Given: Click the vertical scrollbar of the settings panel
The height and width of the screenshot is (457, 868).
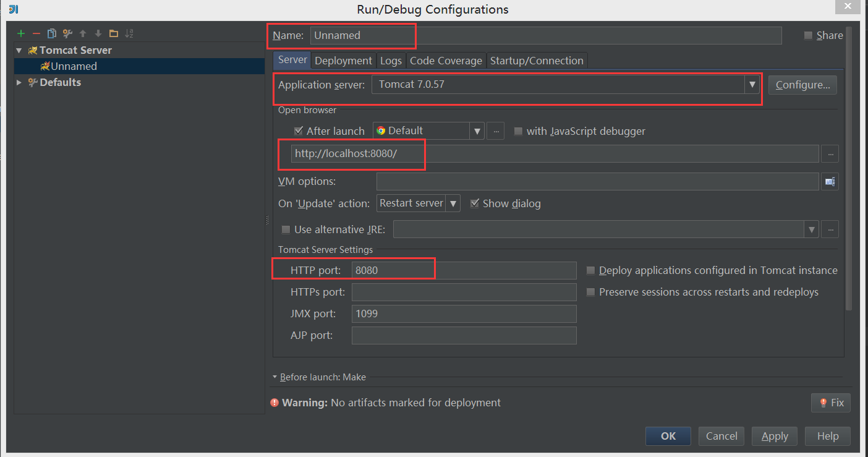Looking at the screenshot, I should coord(849,167).
